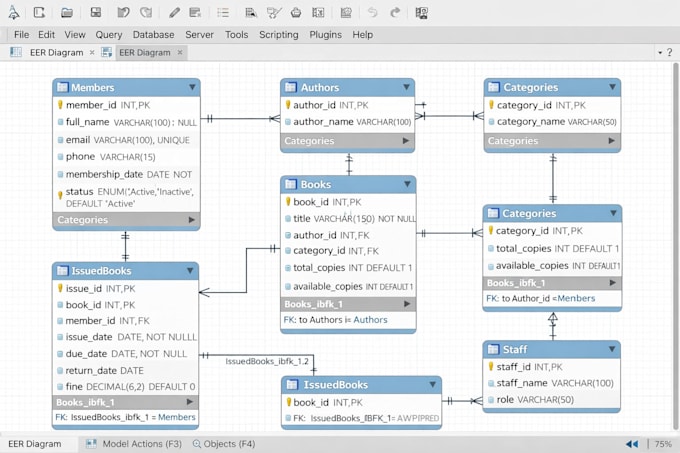Select the category_name VARCHAR(50) row
The height and width of the screenshot is (453, 680).
click(552, 122)
